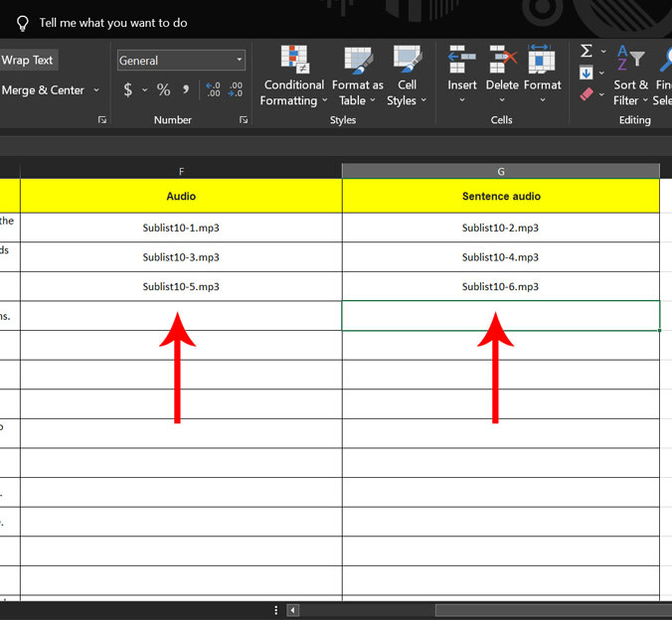The width and height of the screenshot is (672, 620).
Task: Open Number group dialog launcher
Action: (244, 120)
